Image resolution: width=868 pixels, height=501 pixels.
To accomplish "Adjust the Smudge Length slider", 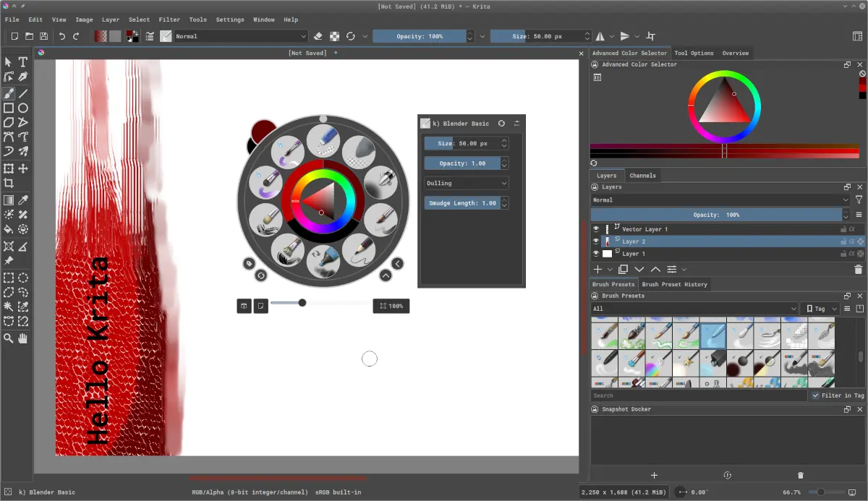I will [x=461, y=203].
